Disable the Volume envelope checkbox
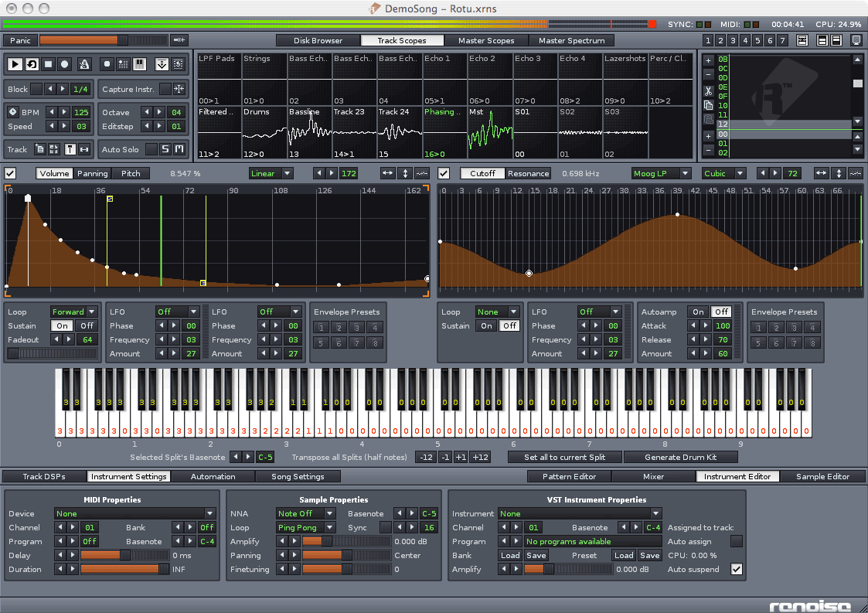The width and height of the screenshot is (868, 613). [11, 173]
